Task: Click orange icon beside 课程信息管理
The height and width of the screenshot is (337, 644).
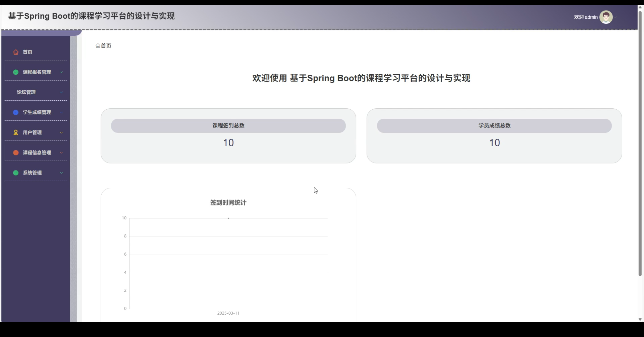Action: (16, 153)
